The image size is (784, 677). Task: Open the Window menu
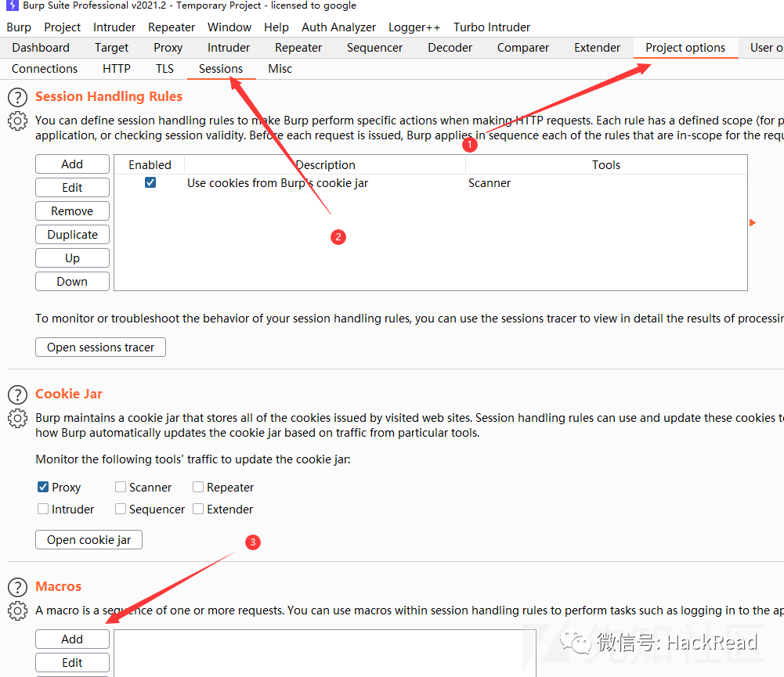point(229,27)
